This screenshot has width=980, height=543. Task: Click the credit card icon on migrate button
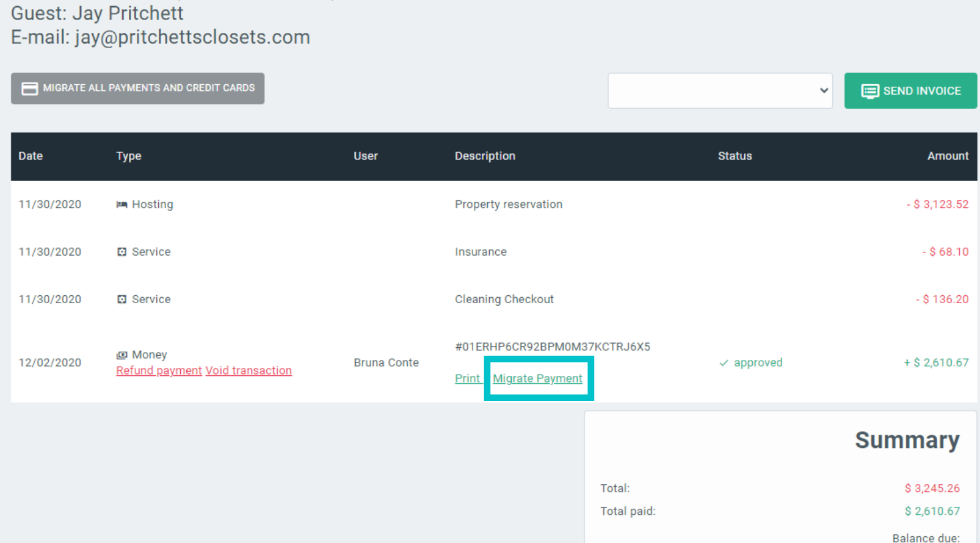[x=29, y=88]
